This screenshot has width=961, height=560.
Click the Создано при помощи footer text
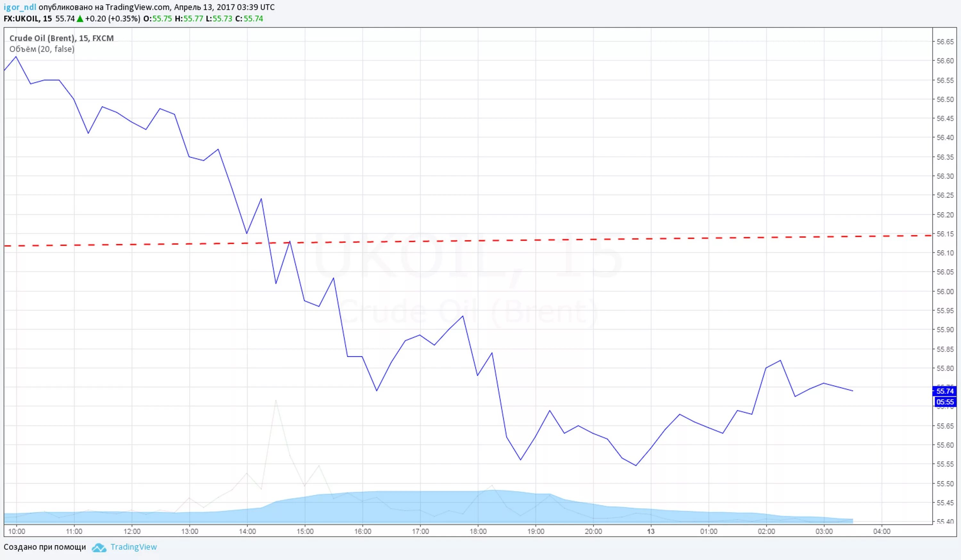[x=45, y=547]
